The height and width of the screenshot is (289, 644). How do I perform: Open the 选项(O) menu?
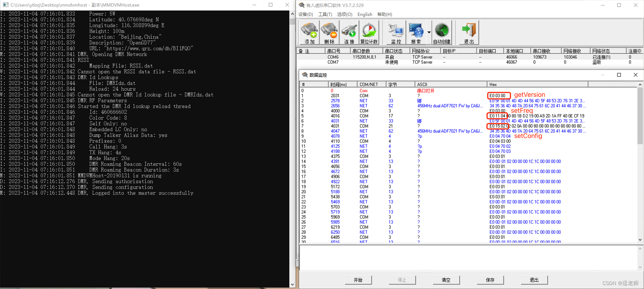[x=345, y=14]
